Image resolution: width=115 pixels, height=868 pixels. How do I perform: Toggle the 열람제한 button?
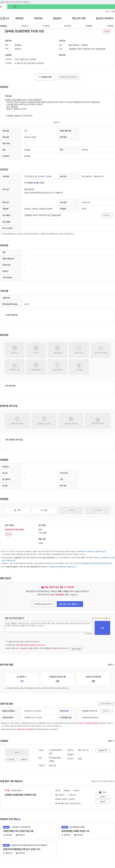23,760
